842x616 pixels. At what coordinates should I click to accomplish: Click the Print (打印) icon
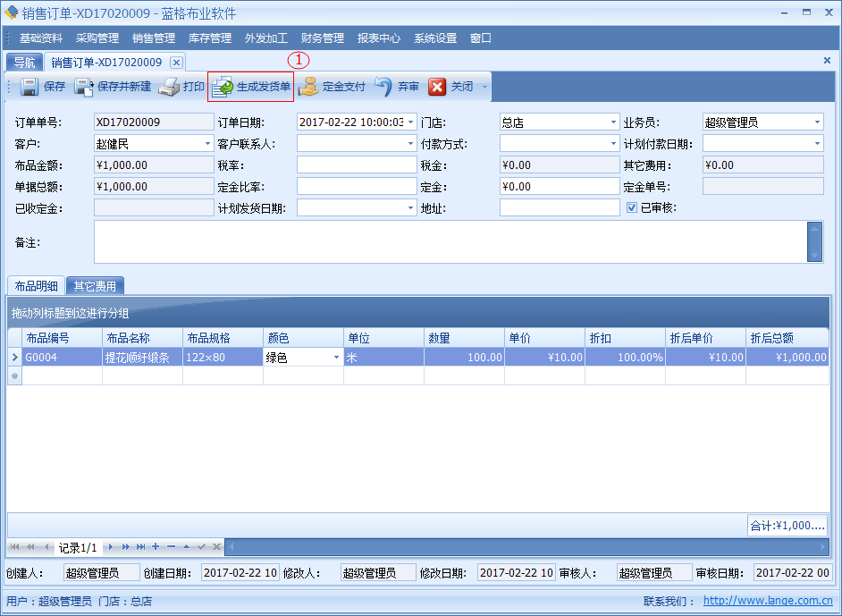coord(170,87)
